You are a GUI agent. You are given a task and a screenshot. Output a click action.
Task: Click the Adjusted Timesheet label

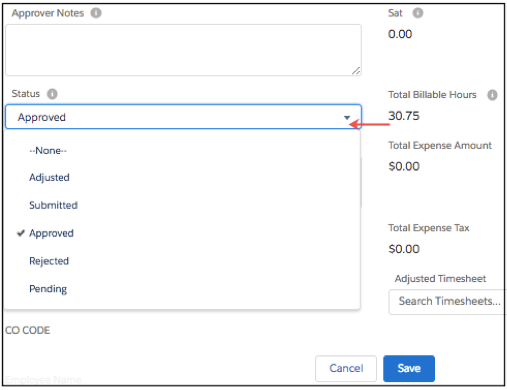(x=440, y=279)
